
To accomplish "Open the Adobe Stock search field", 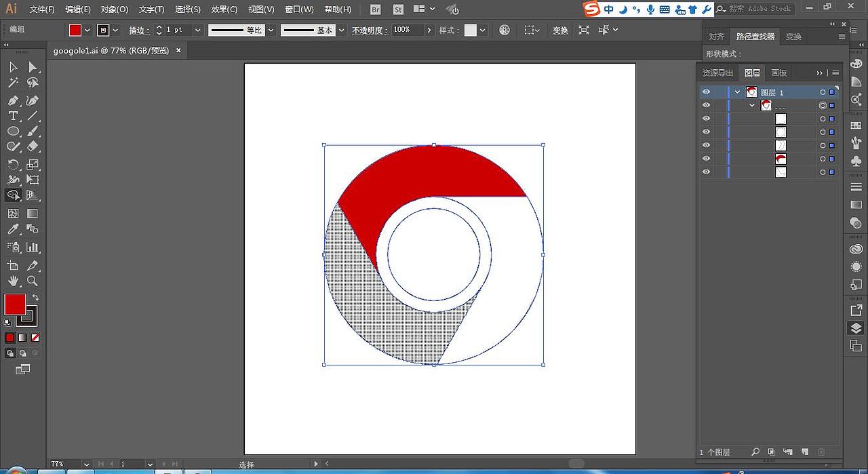I will (x=755, y=9).
